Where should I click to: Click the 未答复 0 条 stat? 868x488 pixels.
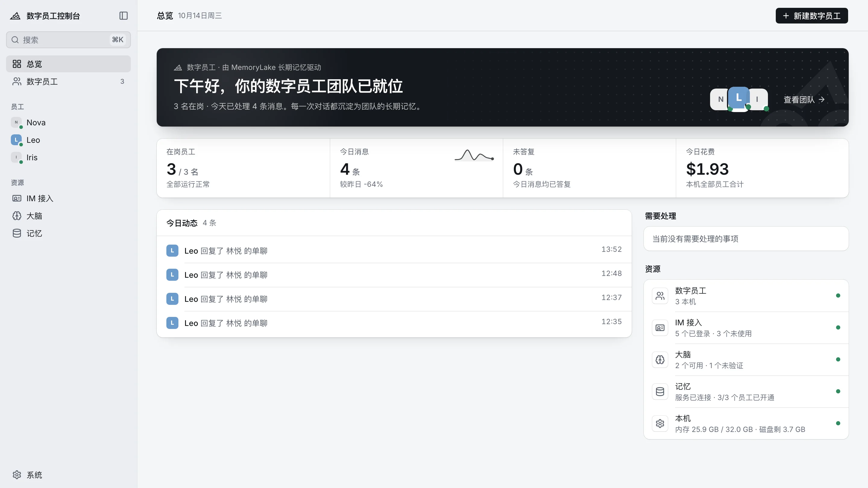coord(523,169)
